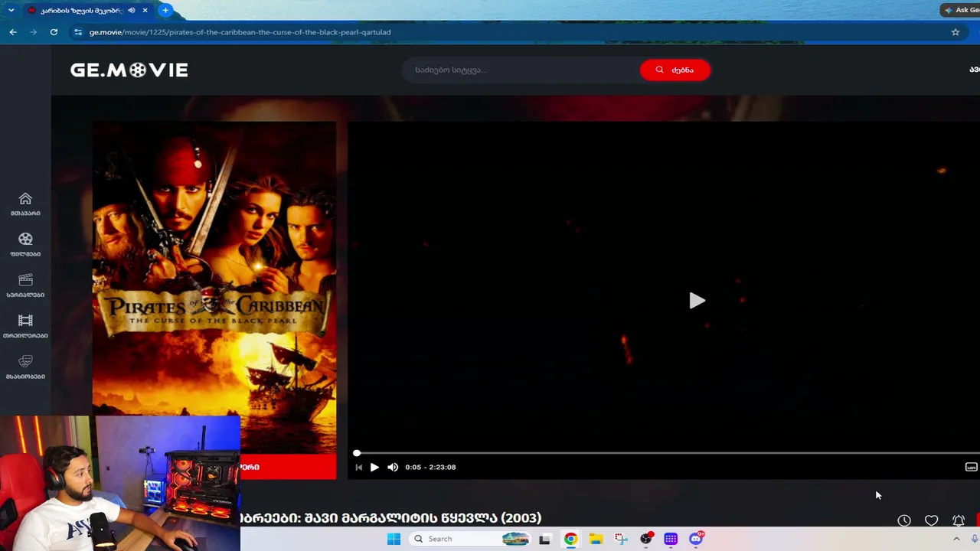Show hidden system tray icons
The width and height of the screenshot is (980, 551).
956,539
